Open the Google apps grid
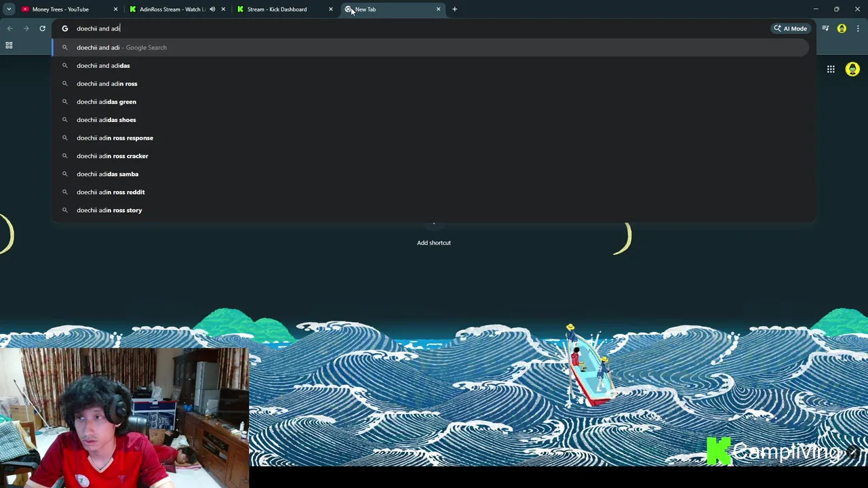868x488 pixels. pyautogui.click(x=831, y=69)
